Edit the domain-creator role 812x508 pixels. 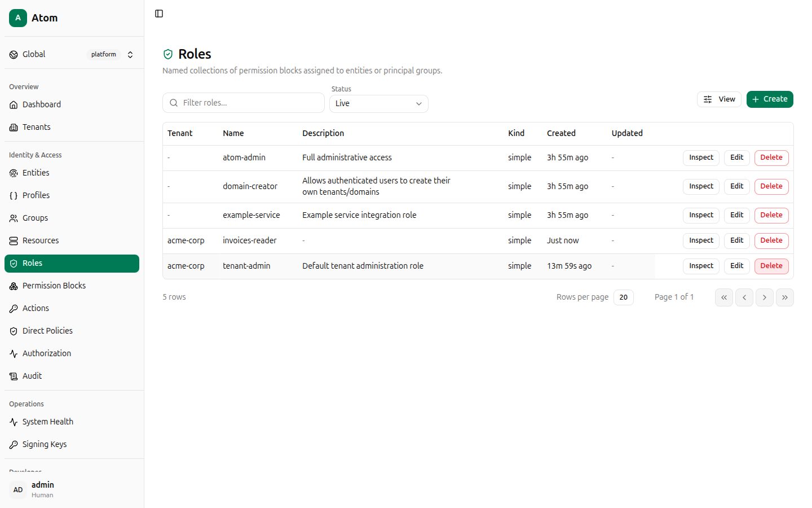click(736, 187)
